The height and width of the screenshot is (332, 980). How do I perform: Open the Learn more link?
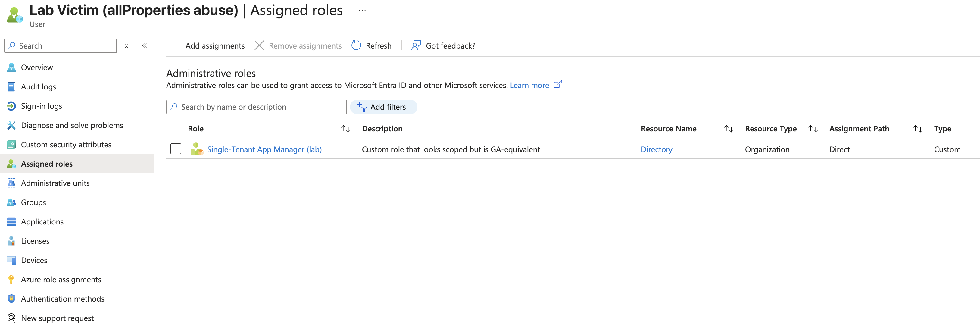[529, 85]
